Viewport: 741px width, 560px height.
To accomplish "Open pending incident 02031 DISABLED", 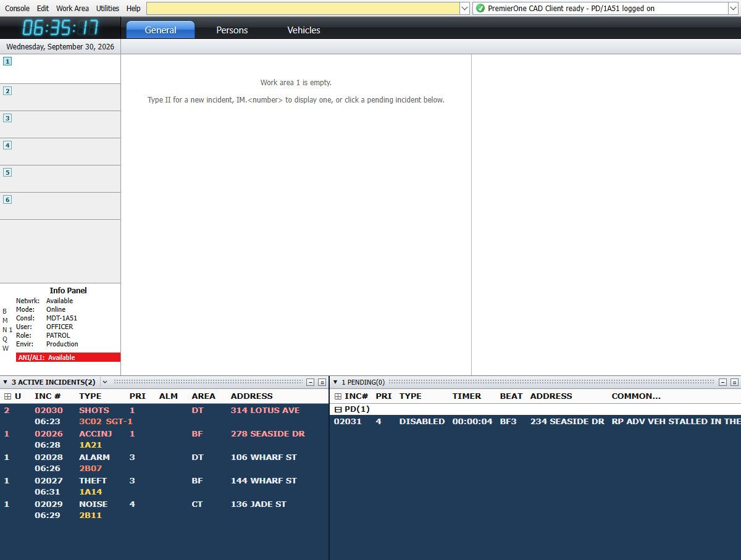I will tap(535, 421).
